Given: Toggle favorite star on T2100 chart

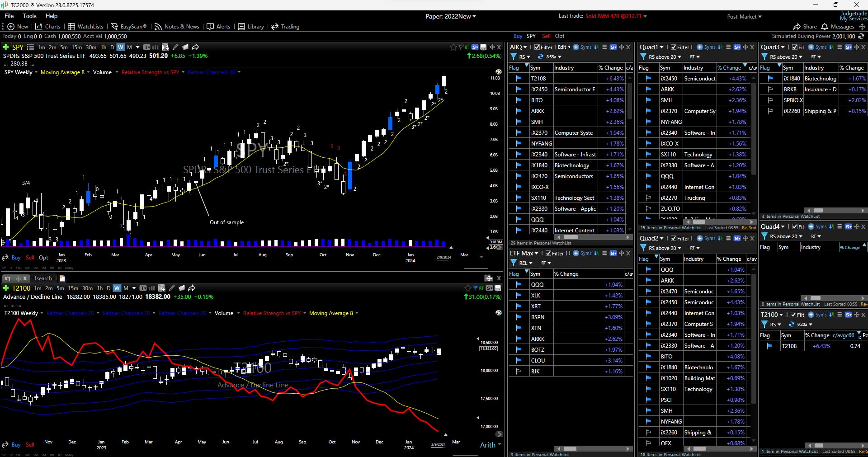Looking at the screenshot, I should (467, 288).
